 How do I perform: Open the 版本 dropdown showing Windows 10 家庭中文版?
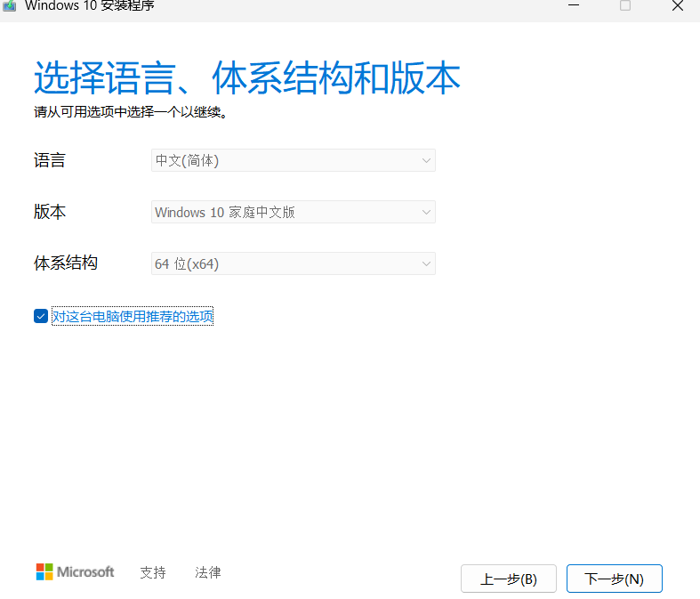pyautogui.click(x=294, y=212)
